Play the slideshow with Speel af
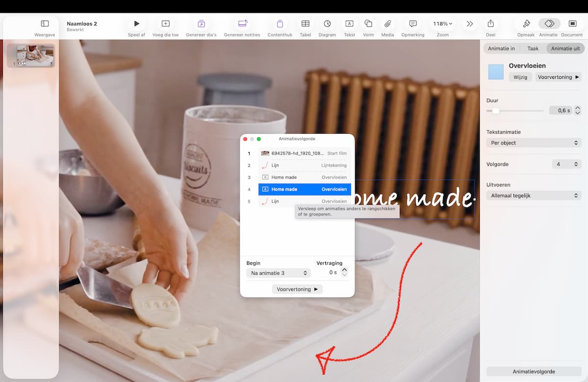 click(137, 24)
